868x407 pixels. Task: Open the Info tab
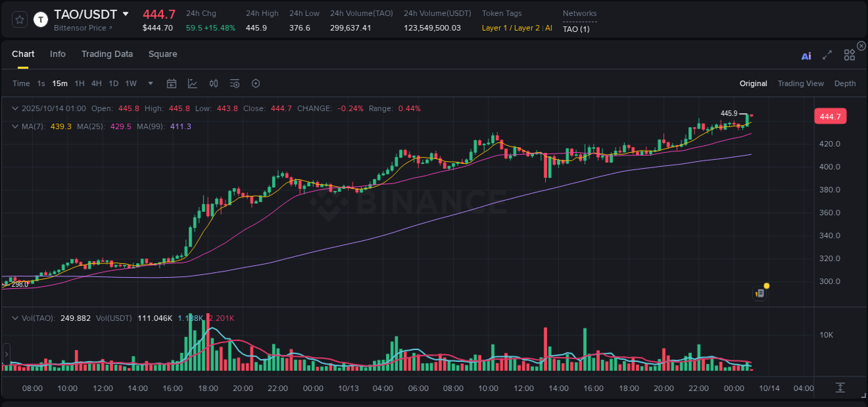(x=58, y=53)
